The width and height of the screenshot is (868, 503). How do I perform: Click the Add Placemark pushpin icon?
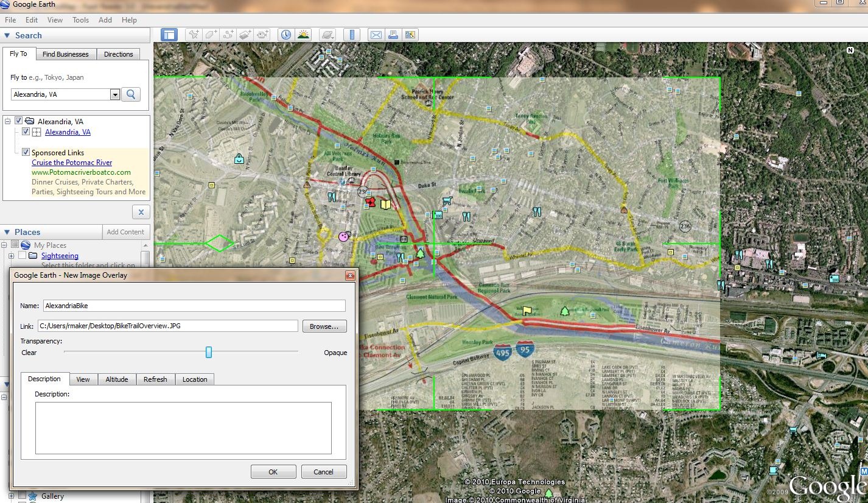click(x=194, y=35)
